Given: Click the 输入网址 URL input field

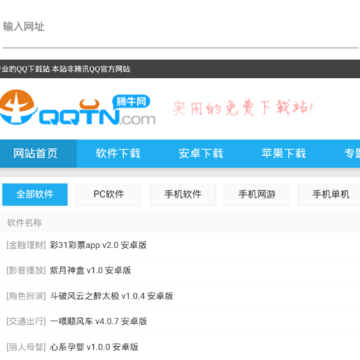Looking at the screenshot, I should tap(180, 27).
